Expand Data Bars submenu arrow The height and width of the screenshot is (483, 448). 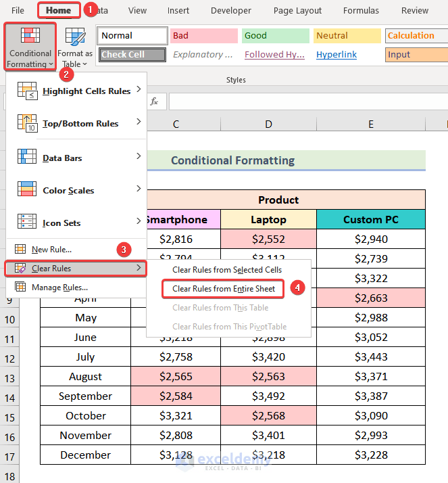pos(139,156)
